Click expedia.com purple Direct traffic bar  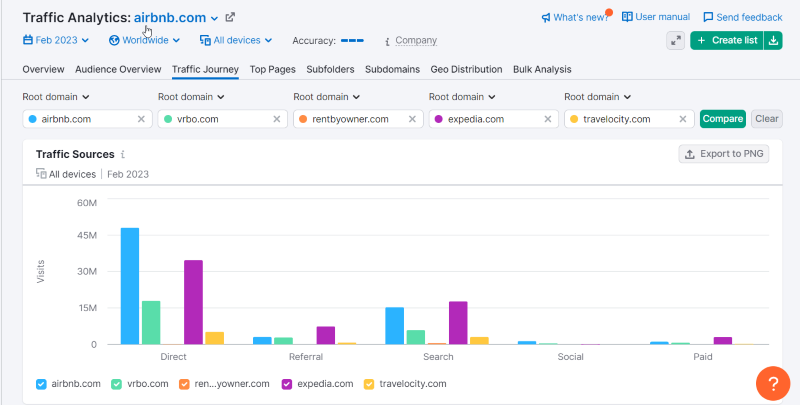point(193,302)
